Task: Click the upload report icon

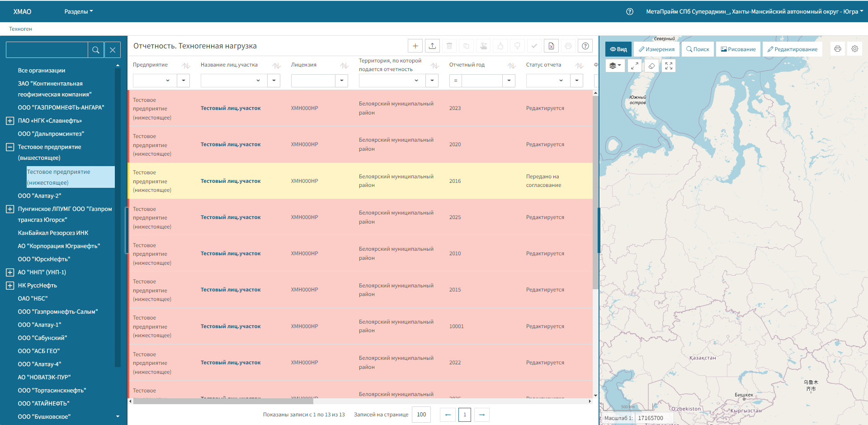Action: coord(432,46)
